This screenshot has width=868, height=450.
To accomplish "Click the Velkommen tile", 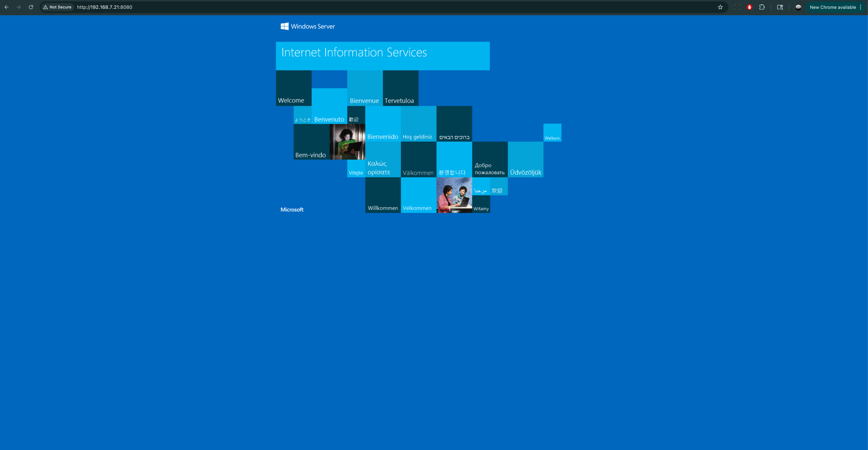I will pos(419,195).
